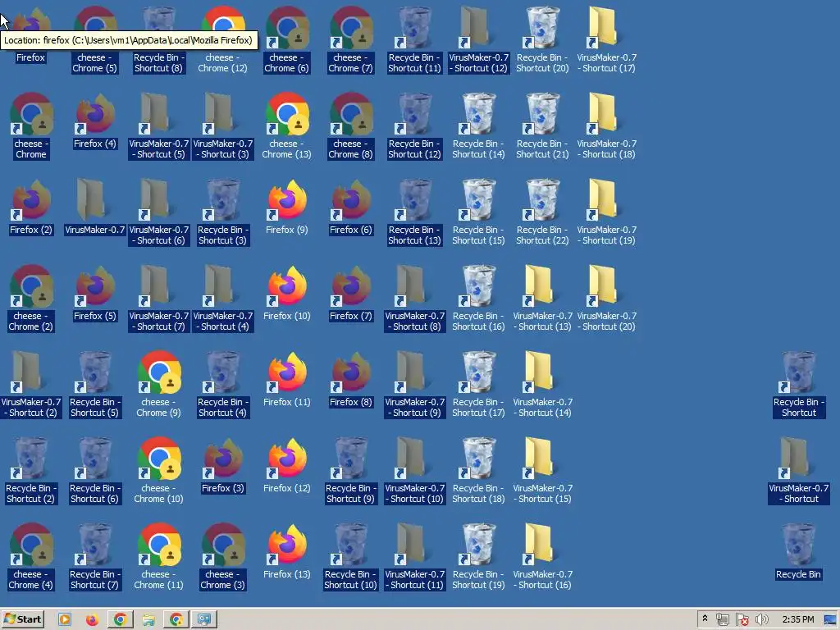Select the 'cheese - Chrome (7)' shortcut
Viewport: 840px width, 630px height.
click(x=350, y=40)
